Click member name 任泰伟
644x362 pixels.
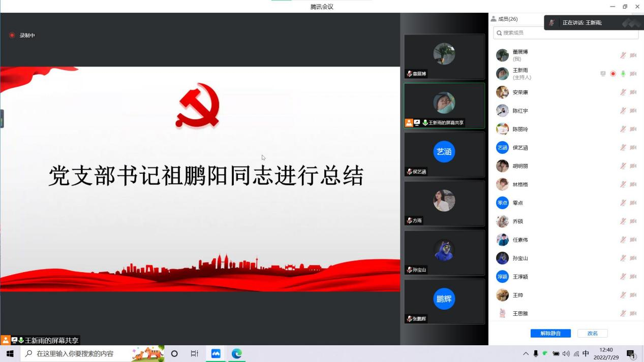(520, 240)
